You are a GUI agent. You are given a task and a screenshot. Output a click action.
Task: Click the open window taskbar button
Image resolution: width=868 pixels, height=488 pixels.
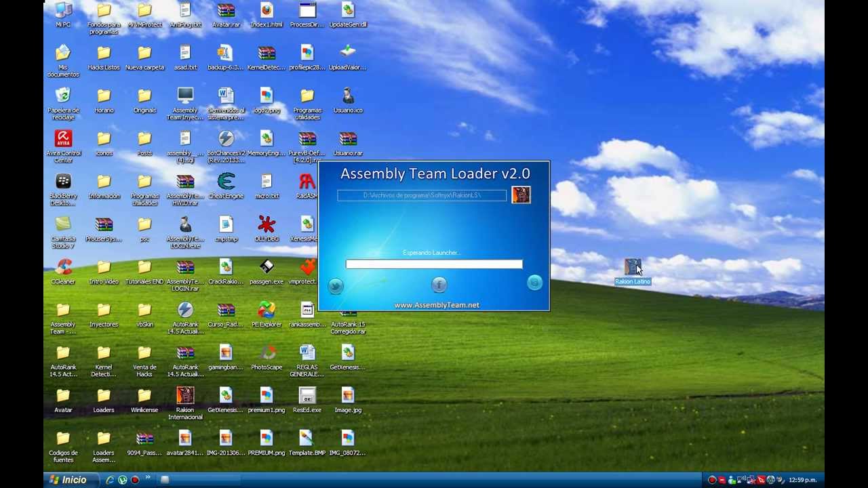(x=200, y=480)
